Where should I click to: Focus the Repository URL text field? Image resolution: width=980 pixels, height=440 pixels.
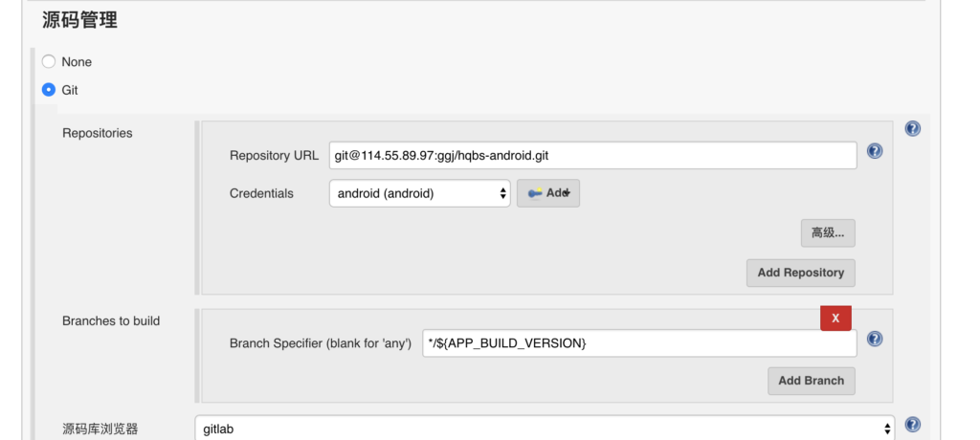pyautogui.click(x=593, y=156)
